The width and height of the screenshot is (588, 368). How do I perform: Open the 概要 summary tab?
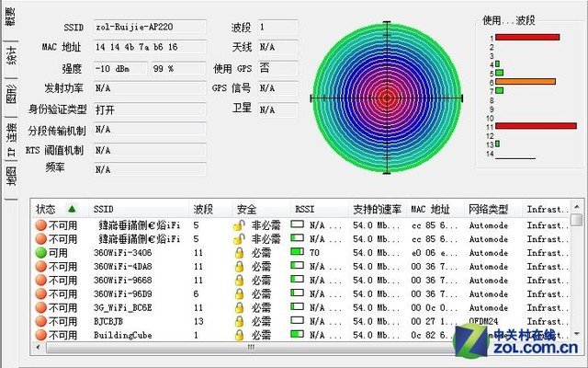10,17
